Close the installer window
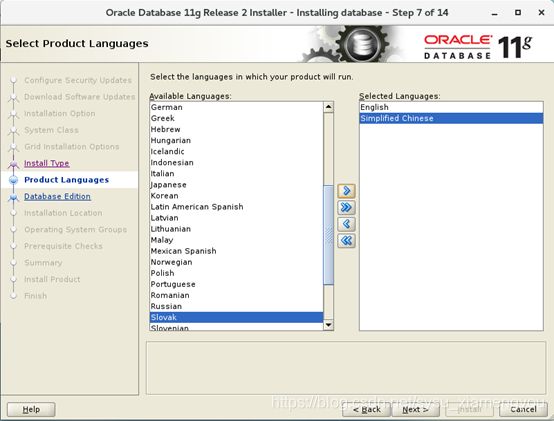554x421 pixels. [x=541, y=13]
